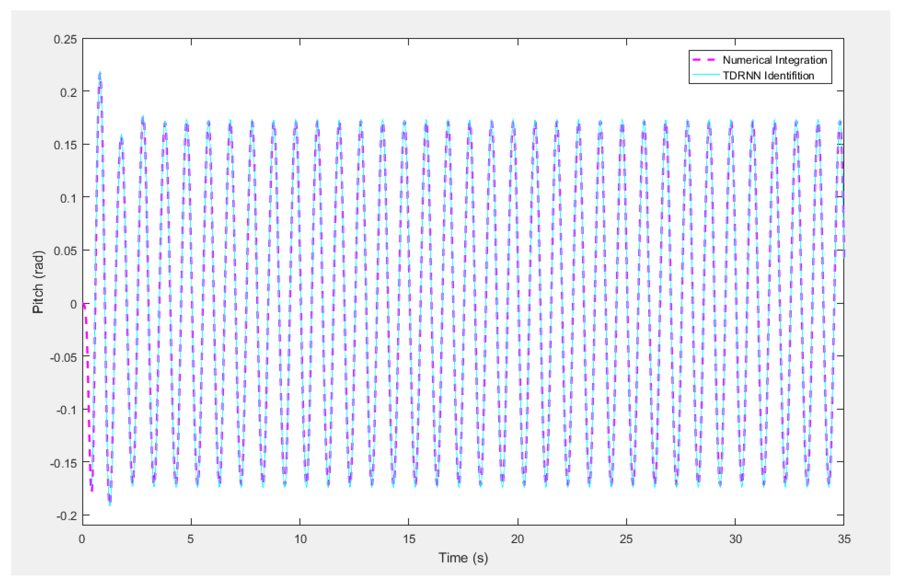Screen dimensions: 905x588
Task: Click the y-axis tick label 0.25
Action: point(65,40)
